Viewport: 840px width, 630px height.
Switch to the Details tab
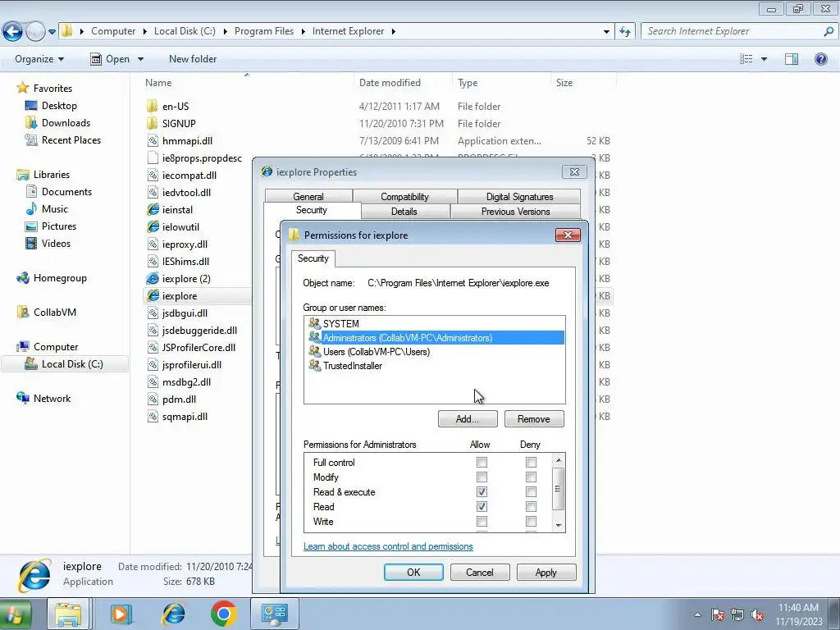pos(404,212)
